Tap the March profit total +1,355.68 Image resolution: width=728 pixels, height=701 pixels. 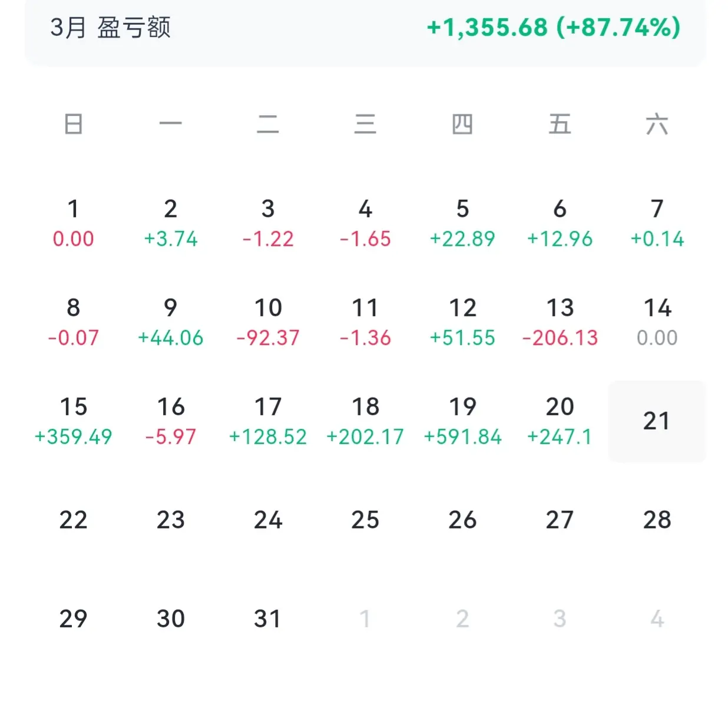(553, 27)
